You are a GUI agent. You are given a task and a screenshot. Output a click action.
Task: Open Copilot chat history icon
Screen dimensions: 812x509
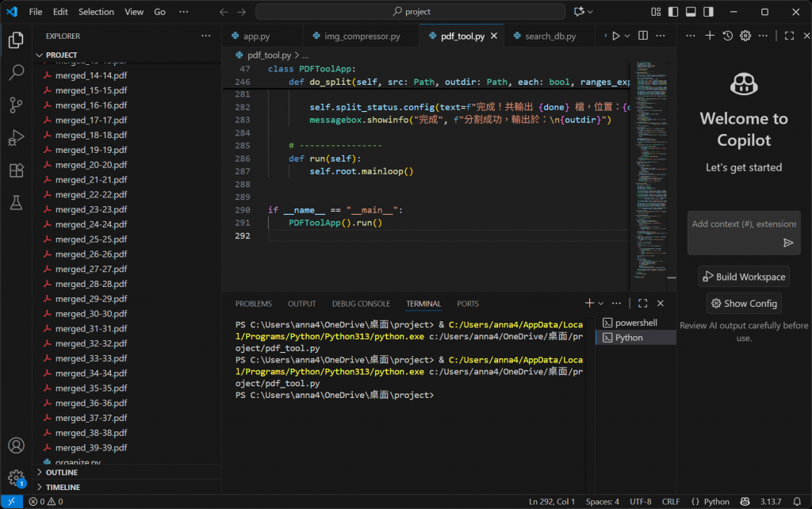click(727, 36)
